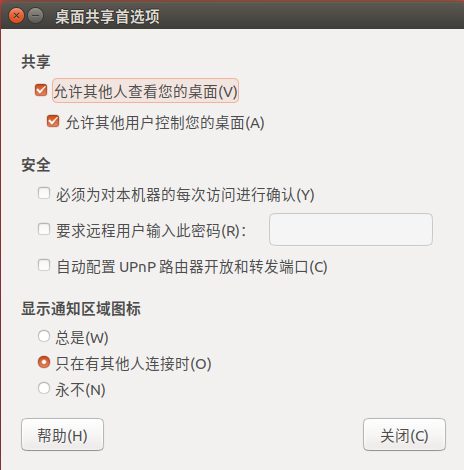Screen dimensions: 464x470
Task: Click the 关闭(C) button
Action: point(404,435)
